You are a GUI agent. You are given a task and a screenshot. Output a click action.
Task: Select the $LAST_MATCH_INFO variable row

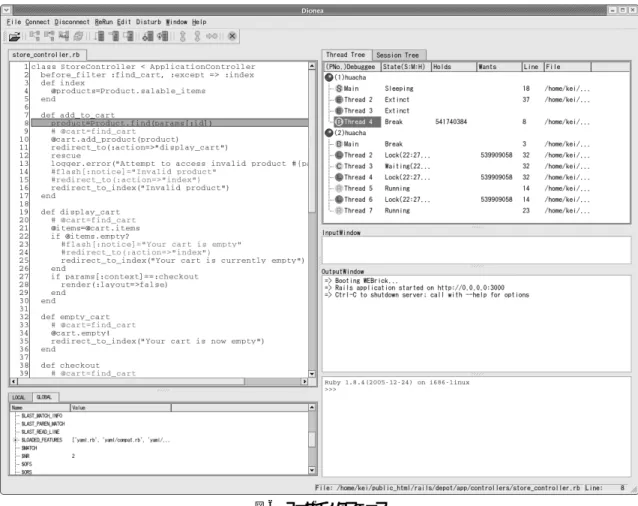coord(42,416)
